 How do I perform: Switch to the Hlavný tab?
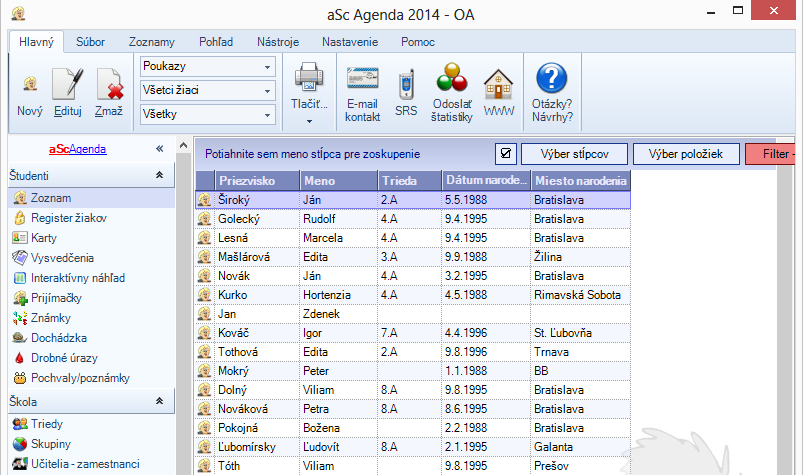click(x=36, y=42)
